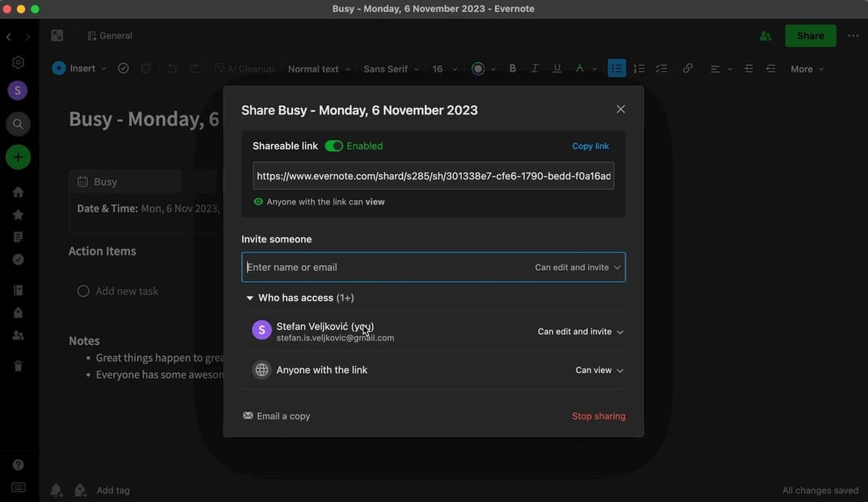868x502 pixels.
Task: Decrease indent
Action: click(x=771, y=69)
